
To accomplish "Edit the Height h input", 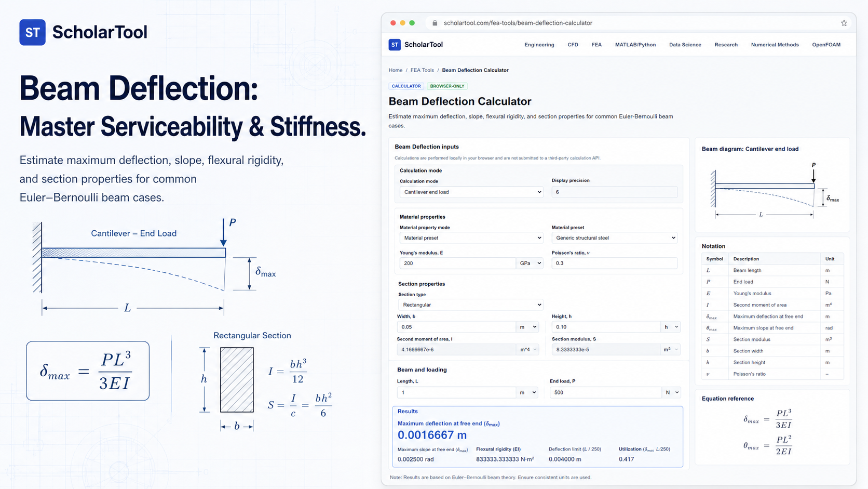I will (606, 327).
